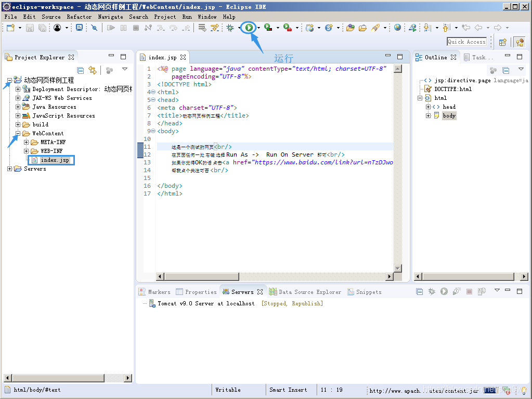The width and height of the screenshot is (532, 399).
Task: Toggle Link with Editor in Project Explorer
Action: [x=92, y=70]
